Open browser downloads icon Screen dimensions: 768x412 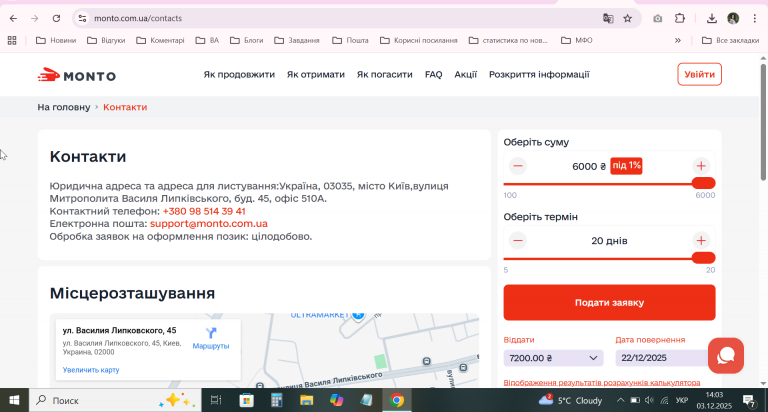click(712, 18)
